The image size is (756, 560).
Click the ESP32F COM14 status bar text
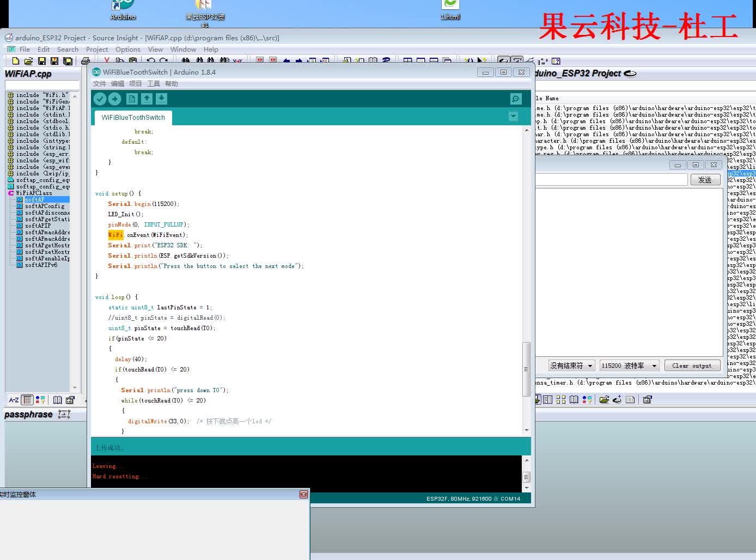pos(473,498)
